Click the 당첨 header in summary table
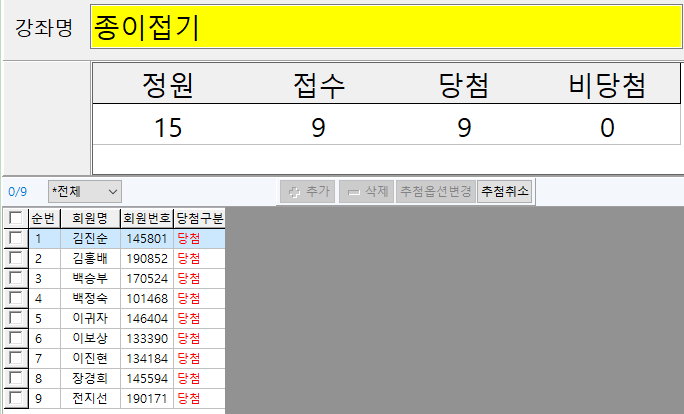Screen dimensions: 684x414 tap(463, 84)
